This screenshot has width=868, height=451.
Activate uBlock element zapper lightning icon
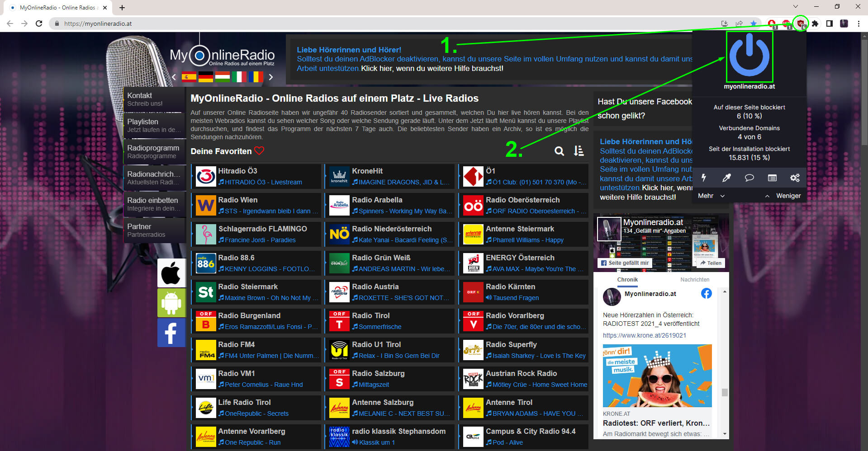click(704, 178)
